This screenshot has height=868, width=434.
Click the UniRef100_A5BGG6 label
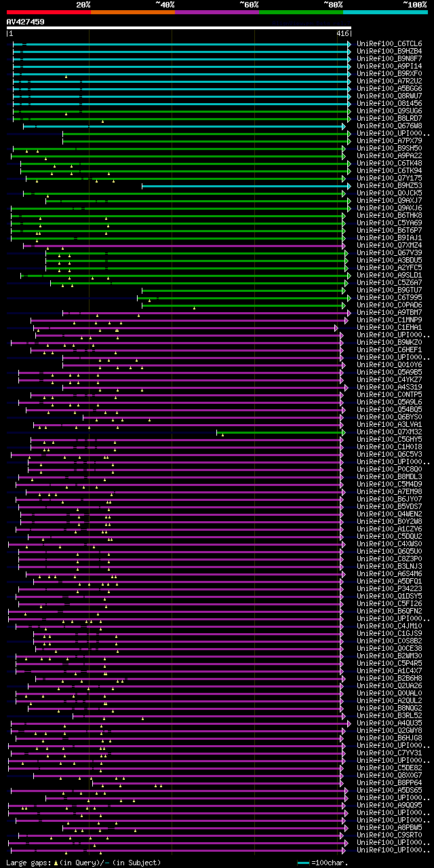tap(389, 88)
